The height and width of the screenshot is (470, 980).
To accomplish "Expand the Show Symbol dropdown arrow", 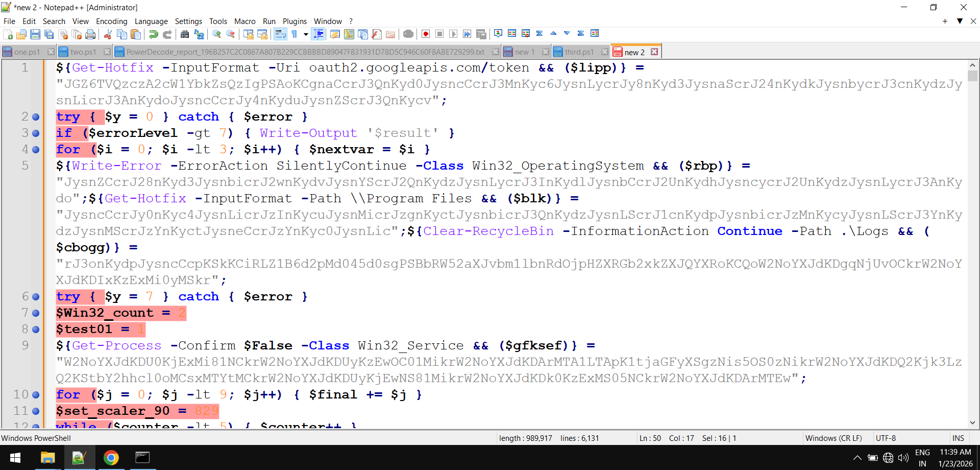I will click(307, 34).
